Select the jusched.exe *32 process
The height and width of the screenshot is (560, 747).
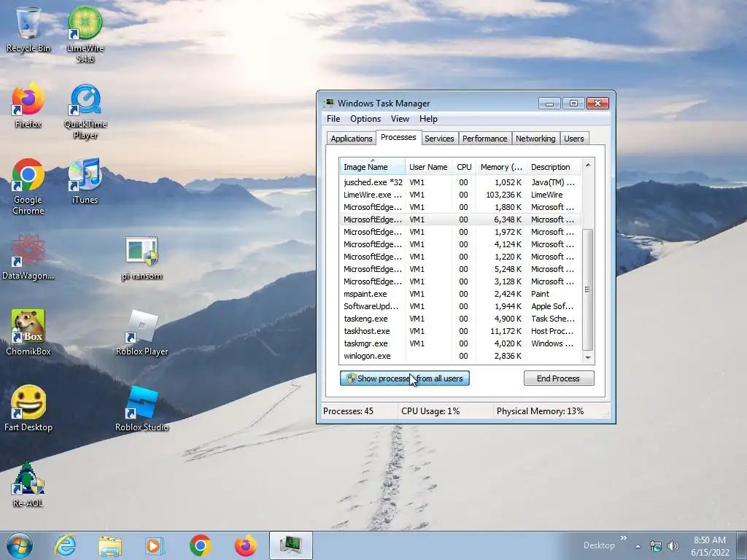[460, 182]
